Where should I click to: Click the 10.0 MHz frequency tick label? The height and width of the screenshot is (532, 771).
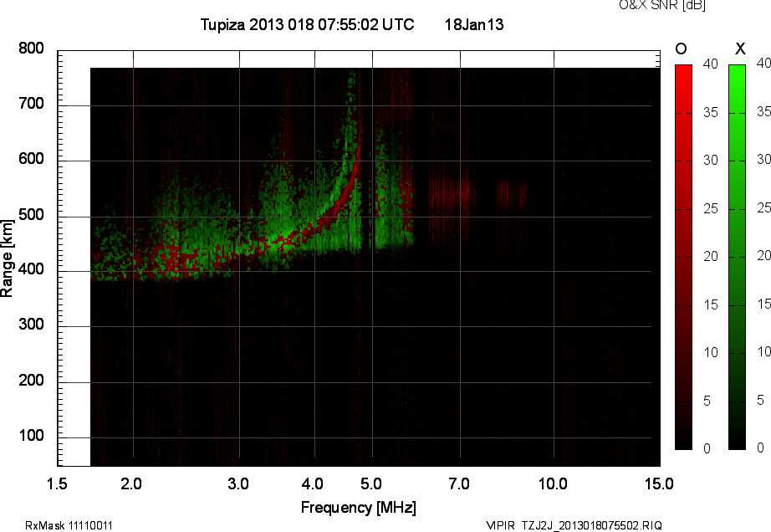tap(553, 483)
